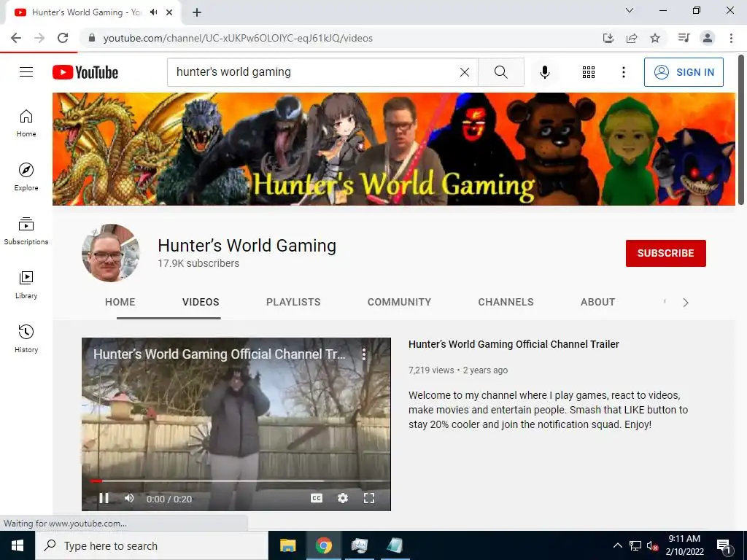Start voice search with the microphone

[x=545, y=72]
